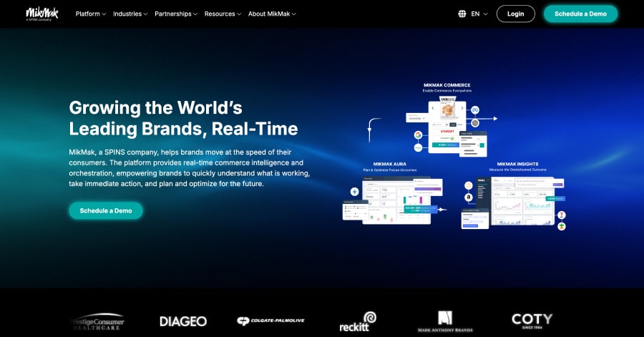Click the MIKMAK AURA heading text
Image resolution: width=644 pixels, height=337 pixels.
pyautogui.click(x=390, y=164)
